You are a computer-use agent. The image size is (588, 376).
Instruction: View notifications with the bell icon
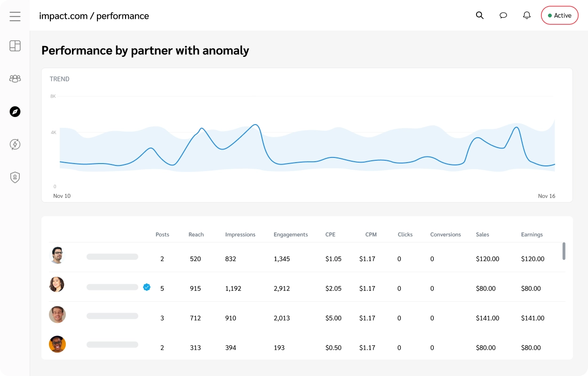(x=526, y=15)
